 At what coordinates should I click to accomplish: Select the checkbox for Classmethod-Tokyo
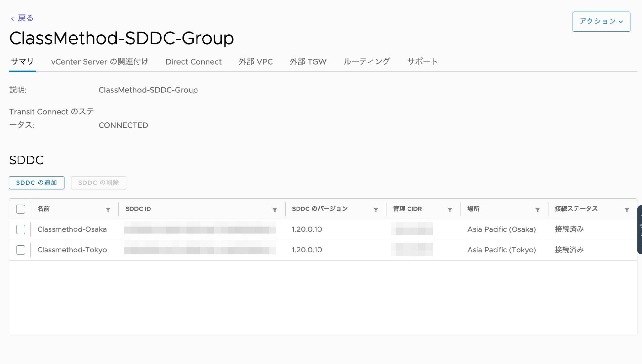point(20,250)
